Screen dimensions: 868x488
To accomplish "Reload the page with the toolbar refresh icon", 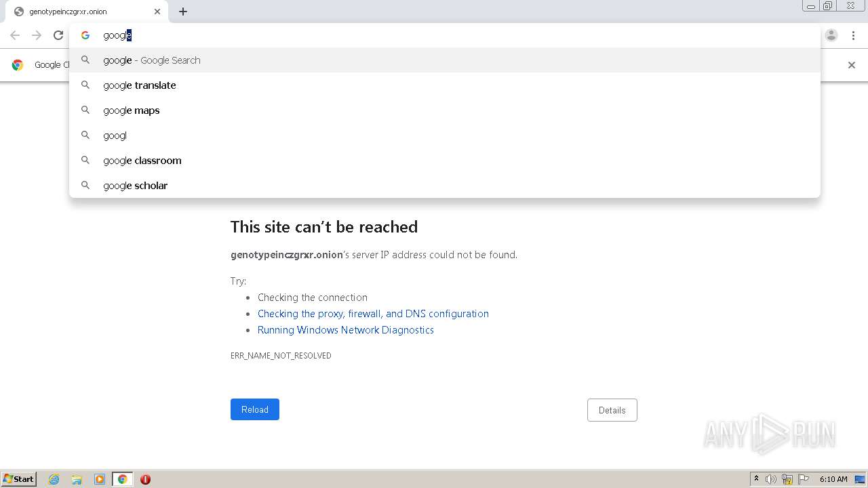I will (58, 35).
